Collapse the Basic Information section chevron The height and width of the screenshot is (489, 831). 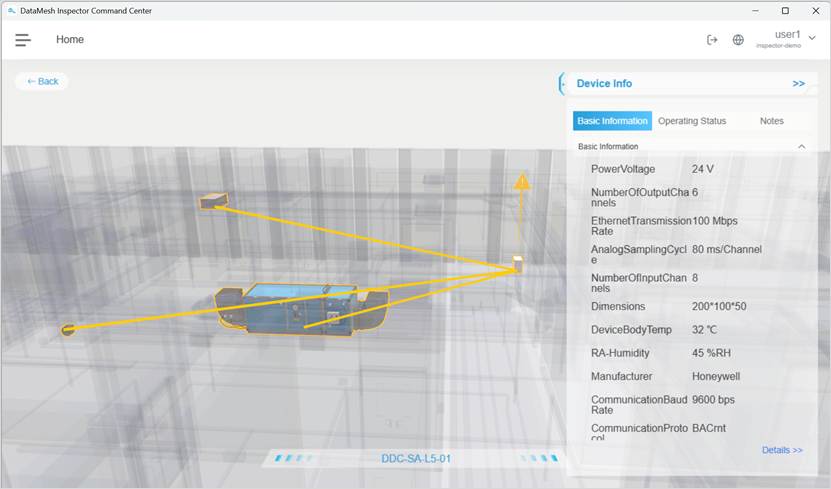(x=801, y=147)
